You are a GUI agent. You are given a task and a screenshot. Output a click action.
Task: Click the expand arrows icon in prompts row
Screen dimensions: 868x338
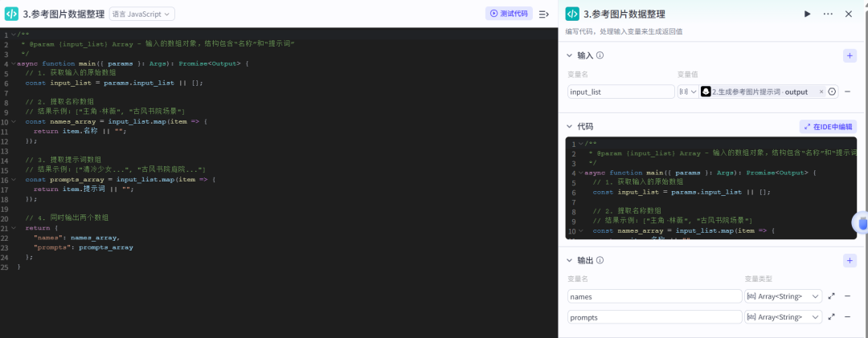point(832,317)
